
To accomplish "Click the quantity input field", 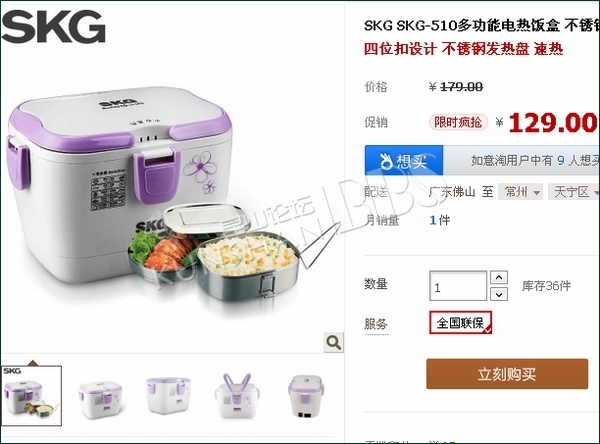I will coord(458,286).
